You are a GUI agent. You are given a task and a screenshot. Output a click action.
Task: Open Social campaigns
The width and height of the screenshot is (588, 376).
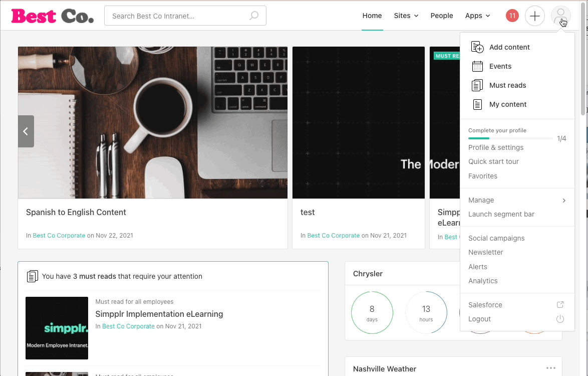(x=496, y=238)
